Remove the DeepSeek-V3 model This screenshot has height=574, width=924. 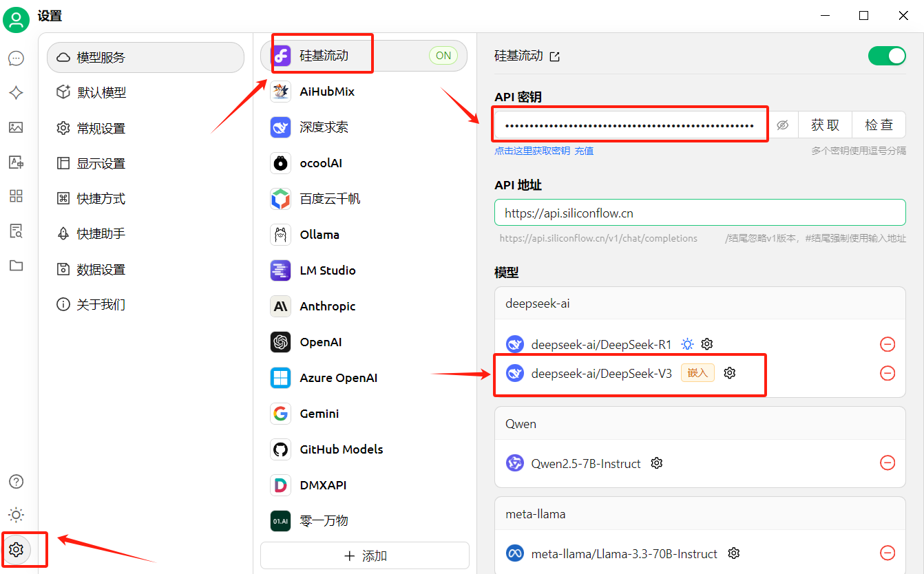(888, 373)
